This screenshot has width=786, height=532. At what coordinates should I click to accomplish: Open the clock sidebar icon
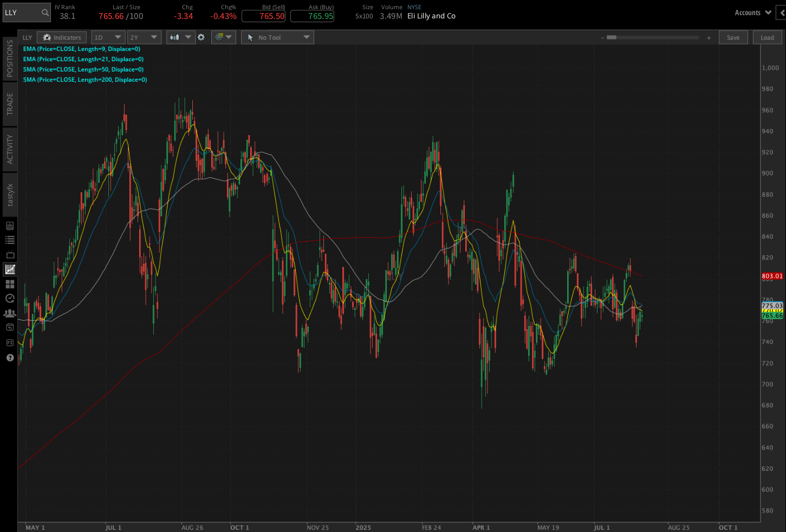pyautogui.click(x=10, y=299)
